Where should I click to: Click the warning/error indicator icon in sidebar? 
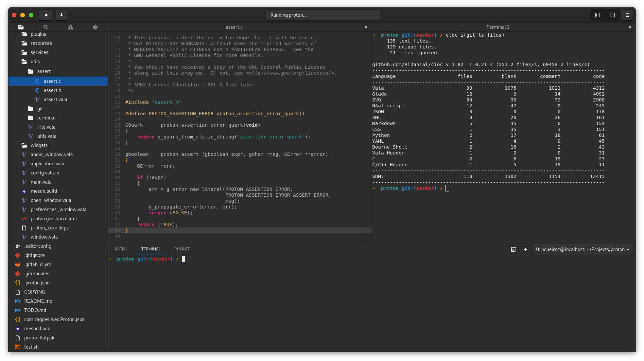(70, 27)
